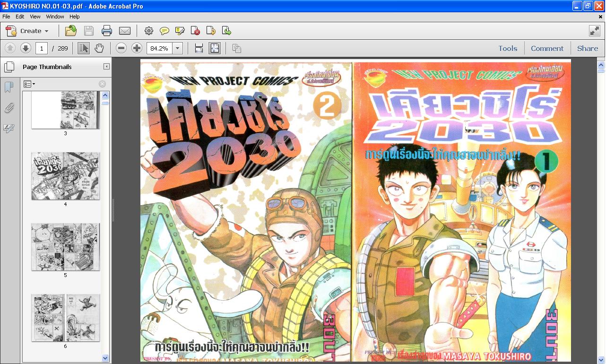Show the Bookmarks panel

coord(9,87)
